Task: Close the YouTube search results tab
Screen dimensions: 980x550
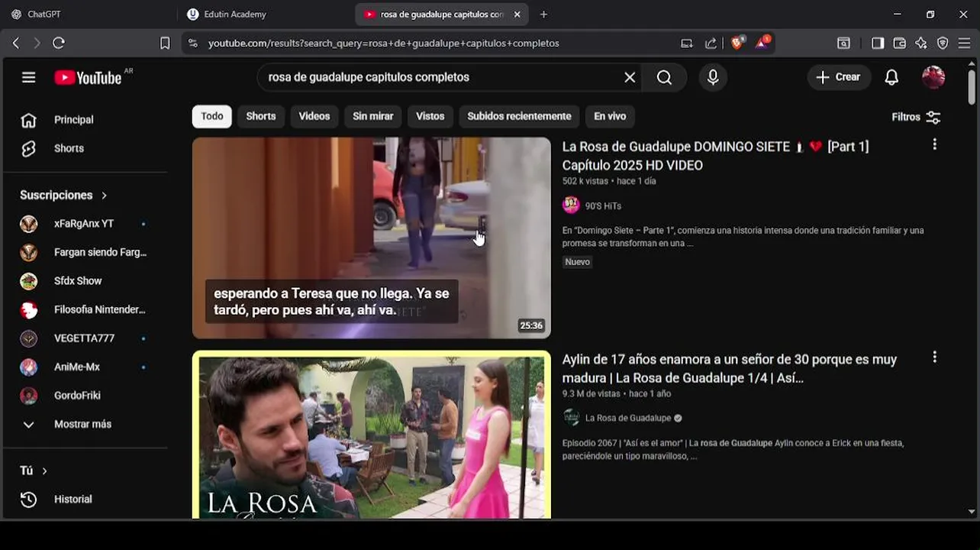Action: pyautogui.click(x=517, y=14)
